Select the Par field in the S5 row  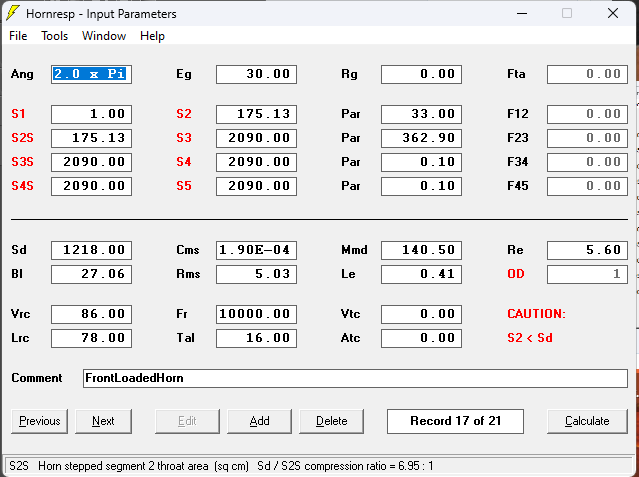[x=421, y=186]
